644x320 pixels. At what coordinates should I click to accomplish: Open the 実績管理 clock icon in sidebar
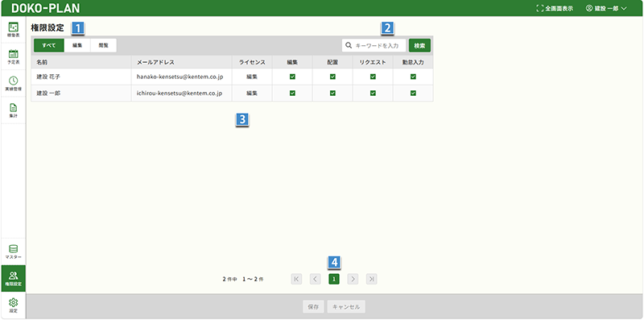pos(13,81)
